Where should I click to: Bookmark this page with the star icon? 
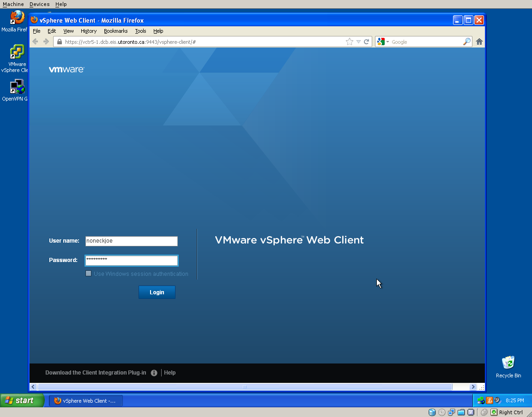350,42
